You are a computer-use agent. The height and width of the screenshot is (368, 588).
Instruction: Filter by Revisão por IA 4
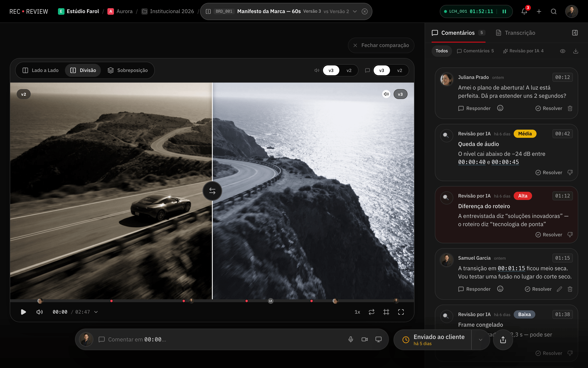click(x=523, y=51)
